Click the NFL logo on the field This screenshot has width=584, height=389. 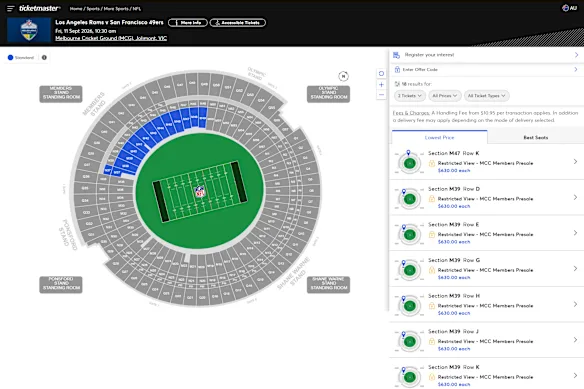click(x=200, y=192)
